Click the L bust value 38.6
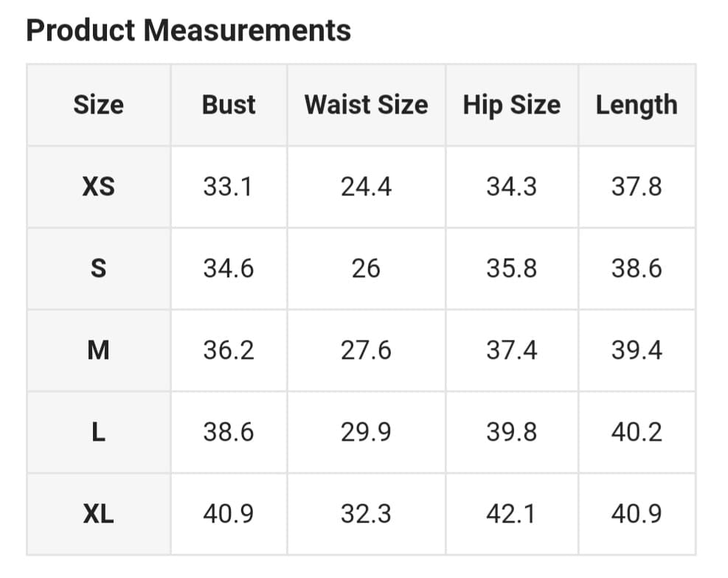The width and height of the screenshot is (728, 578). click(x=228, y=432)
